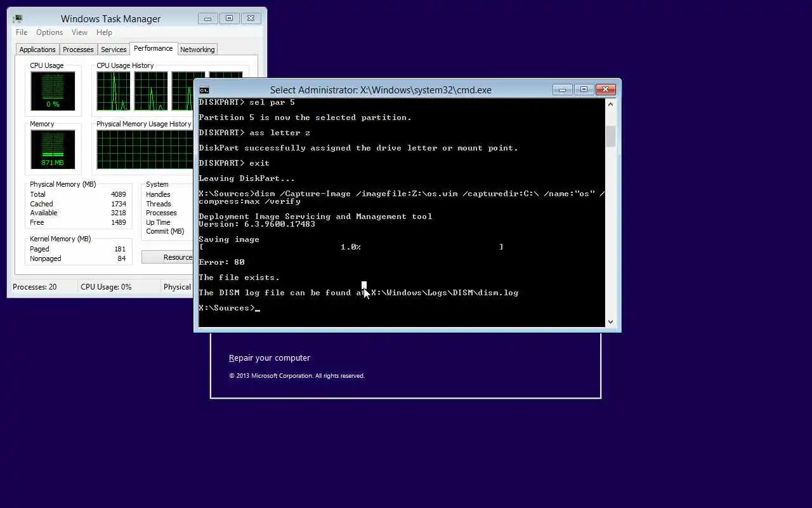812x508 pixels.
Task: Click the 'DISKPART> ass letter z' line
Action: tap(254, 133)
